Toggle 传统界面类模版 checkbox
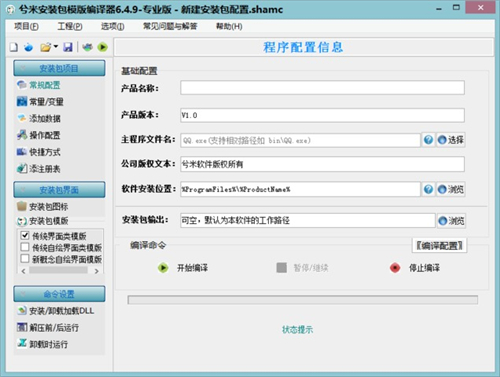500x377 pixels. [x=25, y=236]
